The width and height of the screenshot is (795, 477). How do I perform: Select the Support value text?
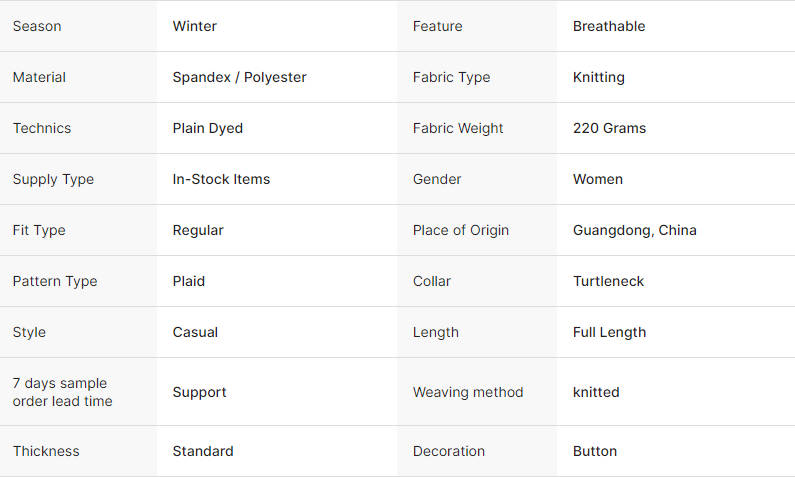[199, 392]
